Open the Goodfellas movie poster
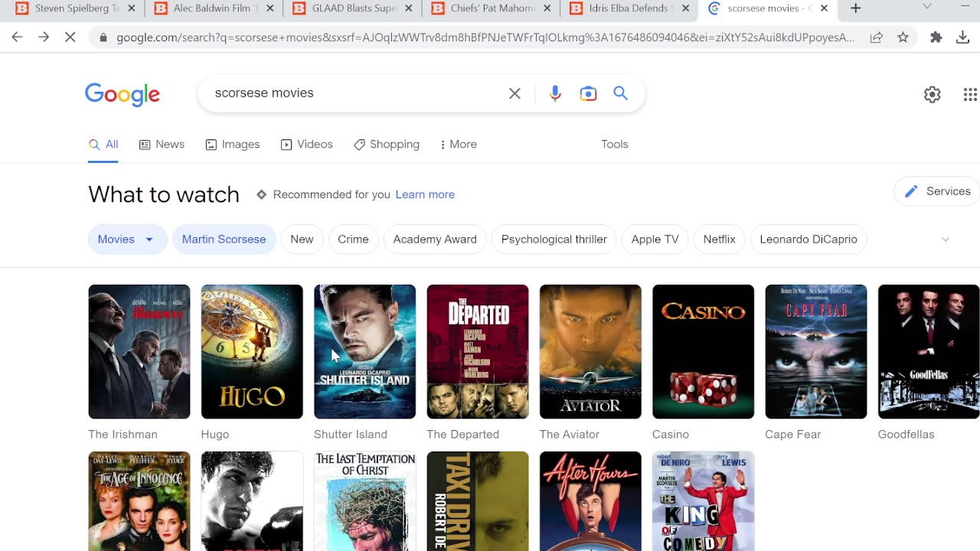The width and height of the screenshot is (980, 551). click(929, 351)
